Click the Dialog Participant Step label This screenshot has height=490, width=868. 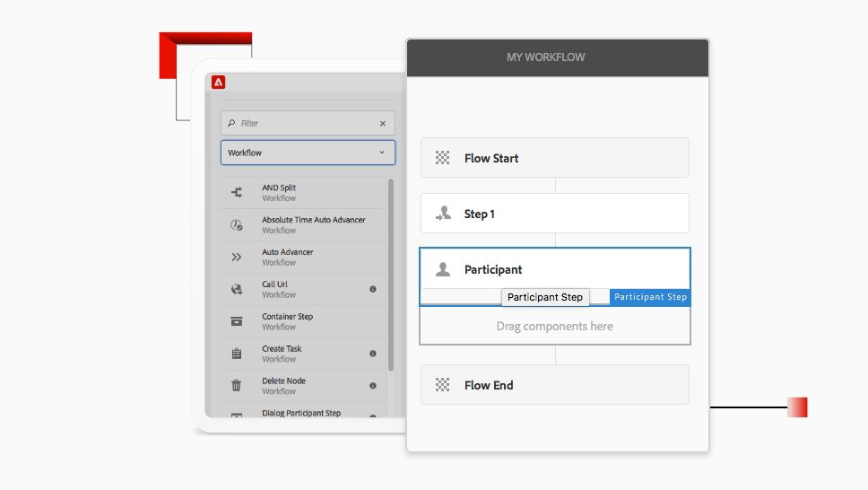(301, 413)
